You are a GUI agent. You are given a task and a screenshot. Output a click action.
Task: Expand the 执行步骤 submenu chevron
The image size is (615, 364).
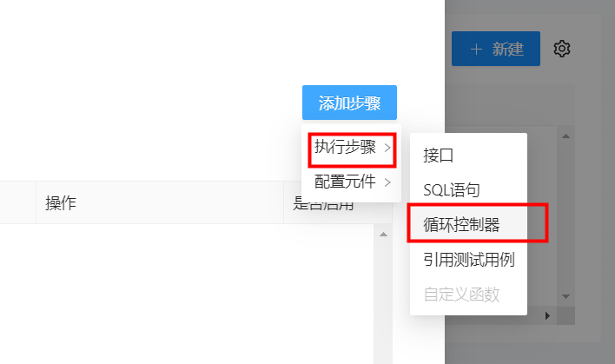click(x=387, y=148)
